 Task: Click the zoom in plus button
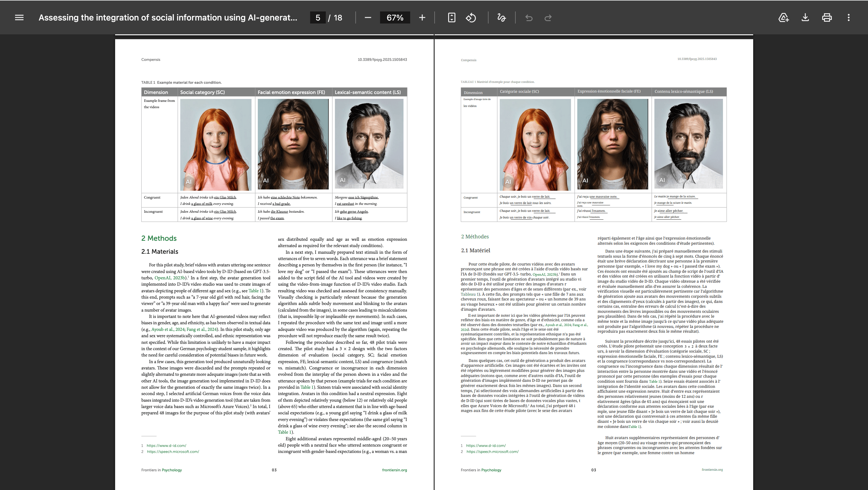[x=422, y=17]
